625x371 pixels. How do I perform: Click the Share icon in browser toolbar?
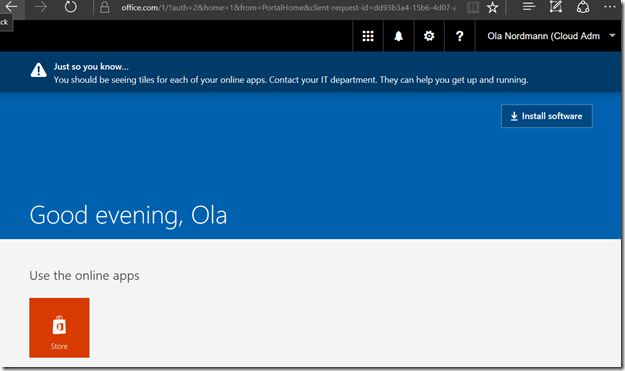pyautogui.click(x=583, y=6)
